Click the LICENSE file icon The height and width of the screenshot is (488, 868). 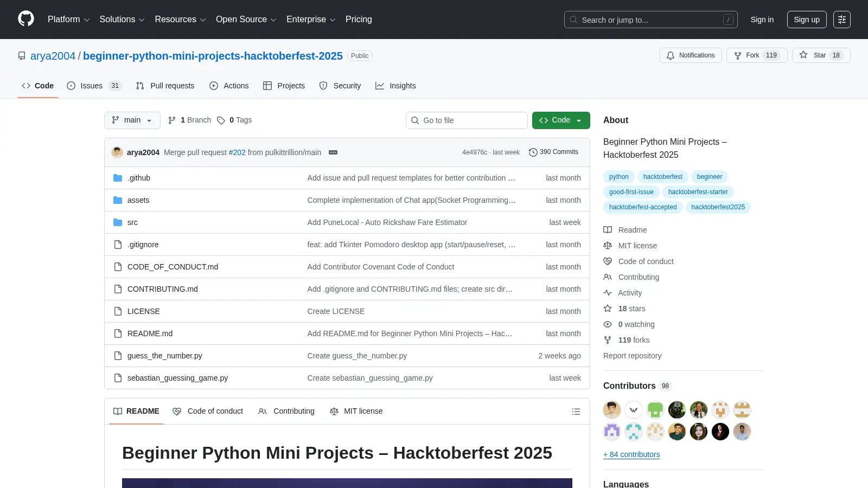coord(118,311)
